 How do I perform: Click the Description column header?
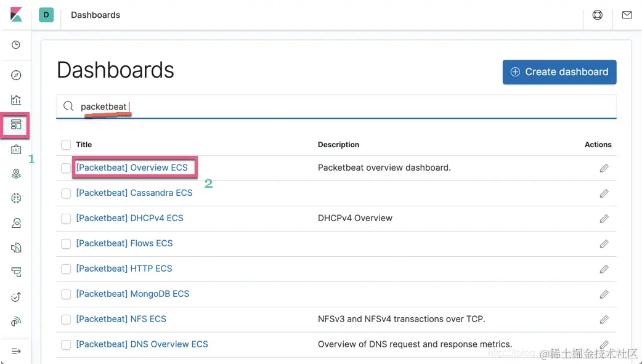coord(339,145)
